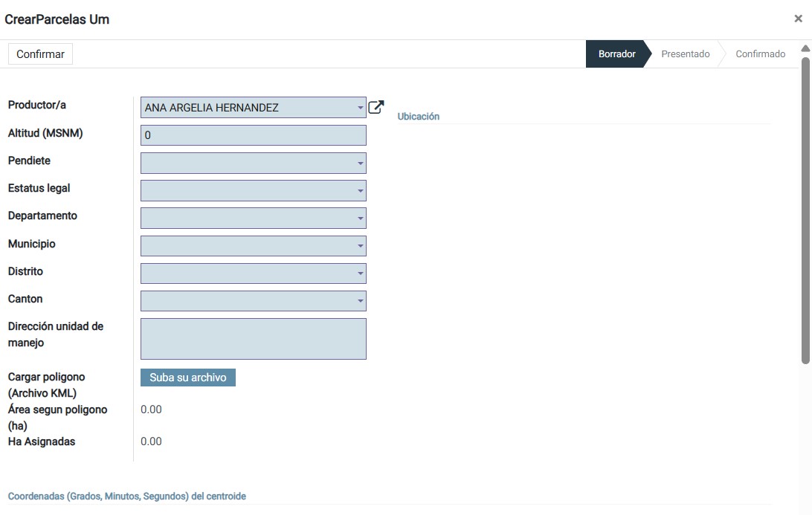This screenshot has width=812, height=515.
Task: Click the Suba su archivo button
Action: 188,378
